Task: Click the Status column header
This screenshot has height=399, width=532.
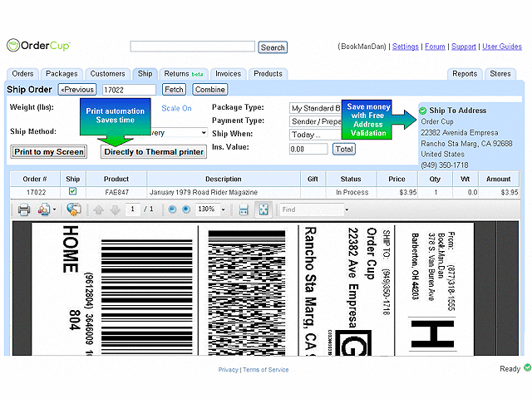Action: click(x=351, y=179)
